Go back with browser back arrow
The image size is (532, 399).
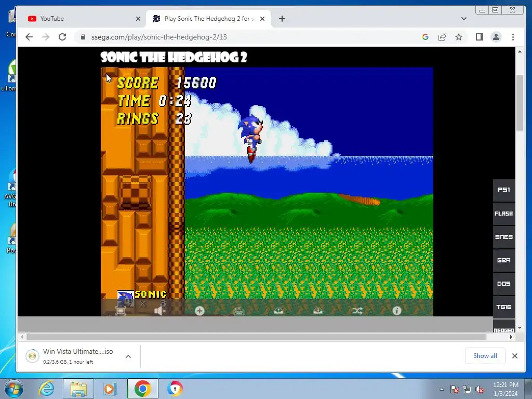(29, 37)
